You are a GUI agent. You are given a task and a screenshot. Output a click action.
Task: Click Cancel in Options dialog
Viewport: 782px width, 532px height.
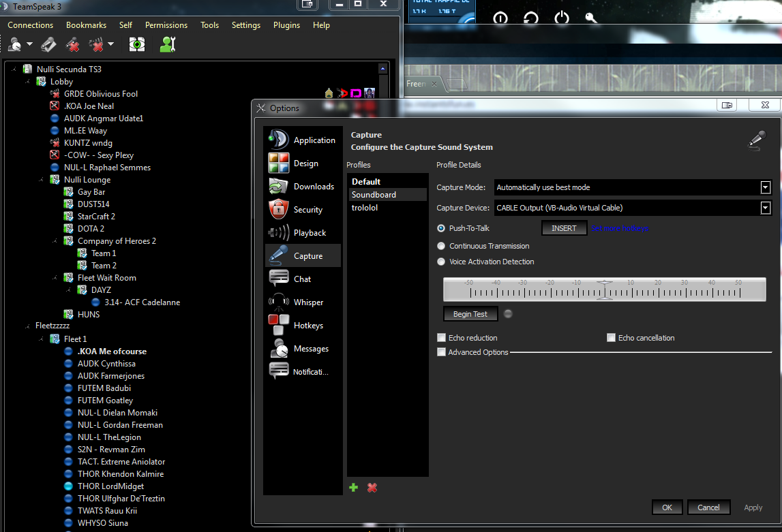pos(708,507)
